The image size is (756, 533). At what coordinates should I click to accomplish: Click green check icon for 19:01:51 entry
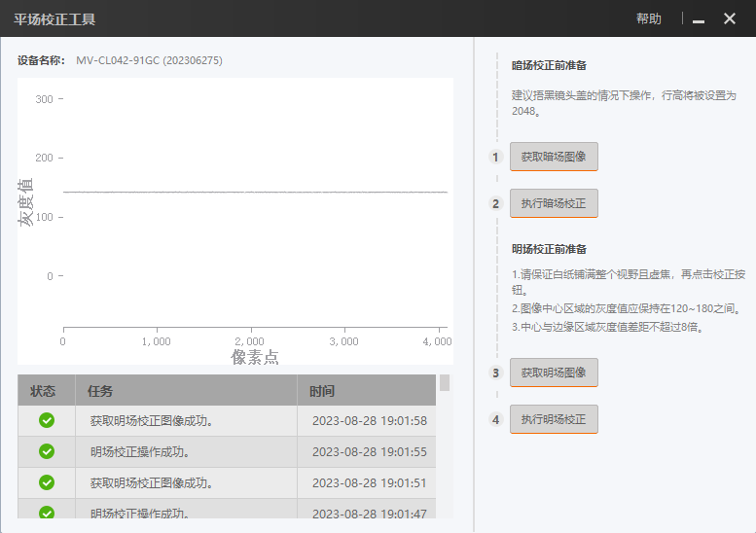click(x=46, y=482)
